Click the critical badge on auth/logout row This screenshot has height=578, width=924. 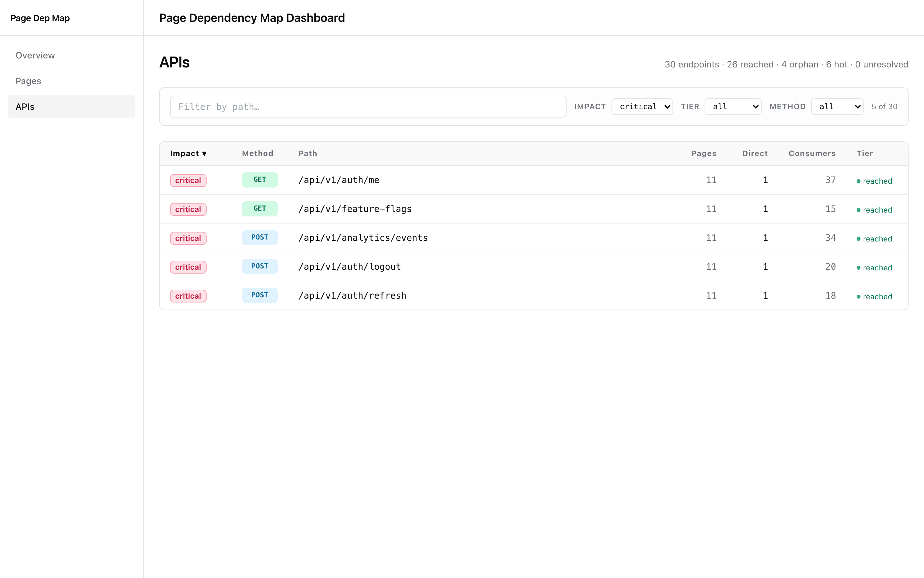coord(188,267)
